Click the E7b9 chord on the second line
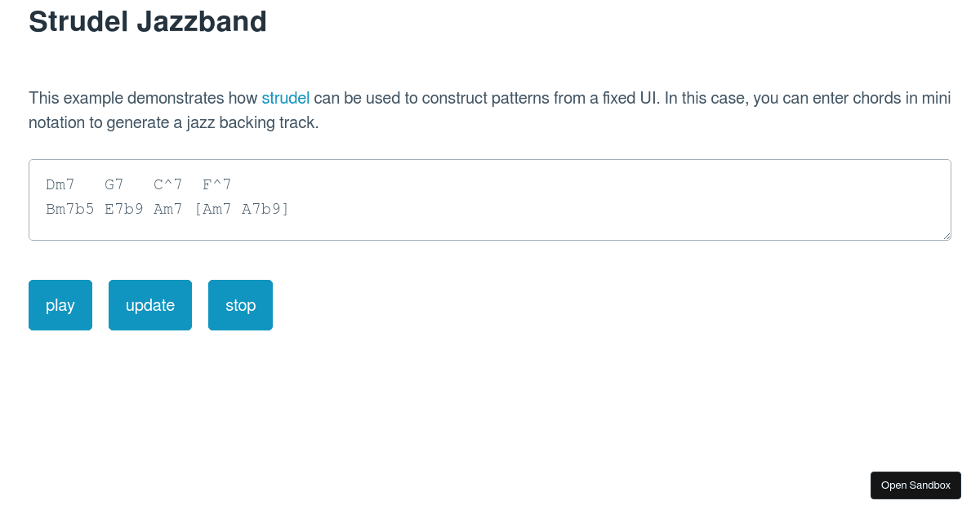The image size is (980, 514). point(123,209)
